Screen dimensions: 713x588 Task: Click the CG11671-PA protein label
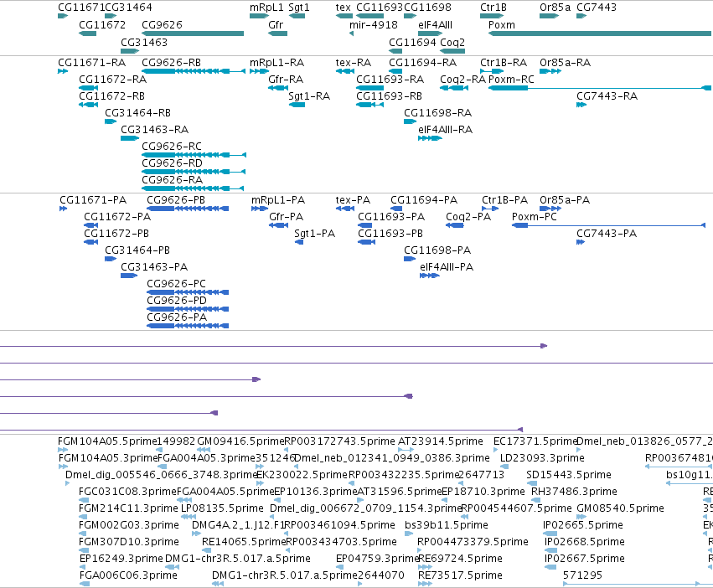pos(93,200)
